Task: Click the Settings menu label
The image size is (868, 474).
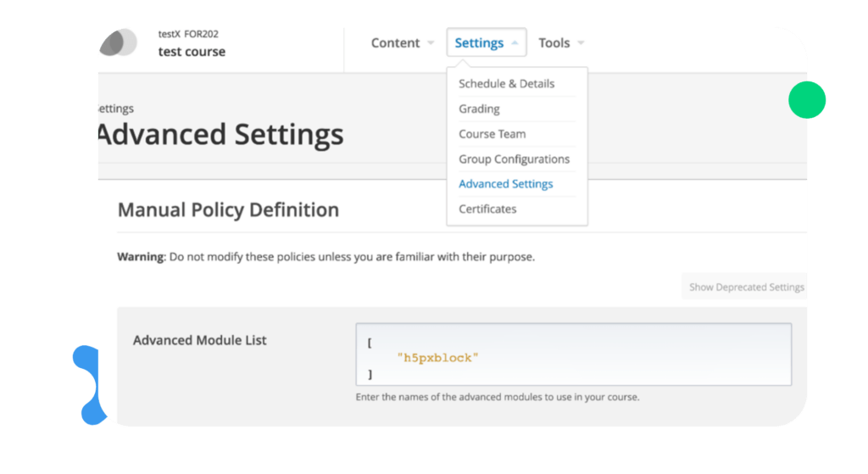Action: click(479, 43)
